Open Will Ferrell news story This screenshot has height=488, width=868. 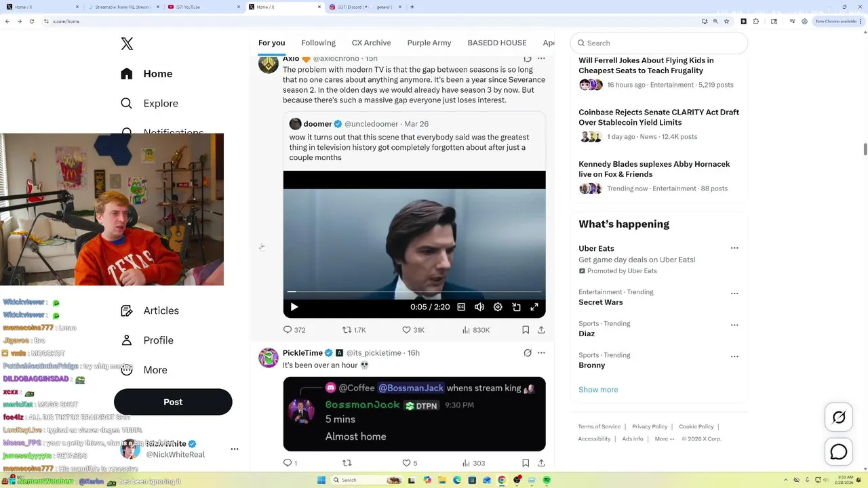click(658, 73)
